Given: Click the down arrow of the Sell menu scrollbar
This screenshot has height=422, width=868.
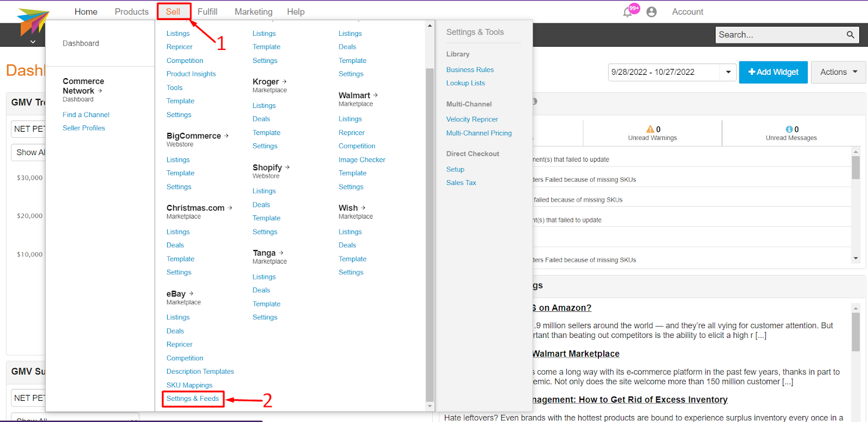Looking at the screenshot, I should click(x=430, y=406).
